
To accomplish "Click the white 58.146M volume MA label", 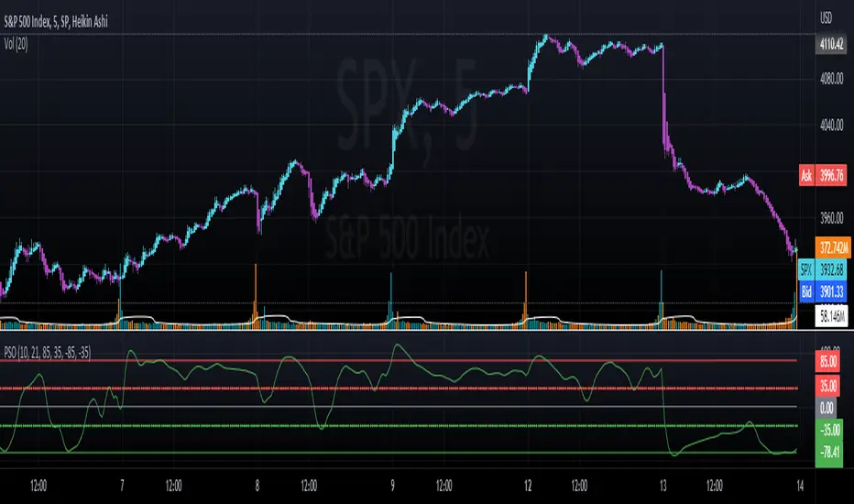I will pos(832,315).
